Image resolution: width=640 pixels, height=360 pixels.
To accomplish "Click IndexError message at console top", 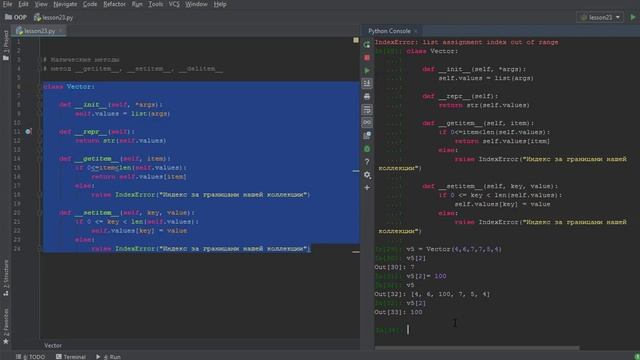I will click(x=467, y=42).
